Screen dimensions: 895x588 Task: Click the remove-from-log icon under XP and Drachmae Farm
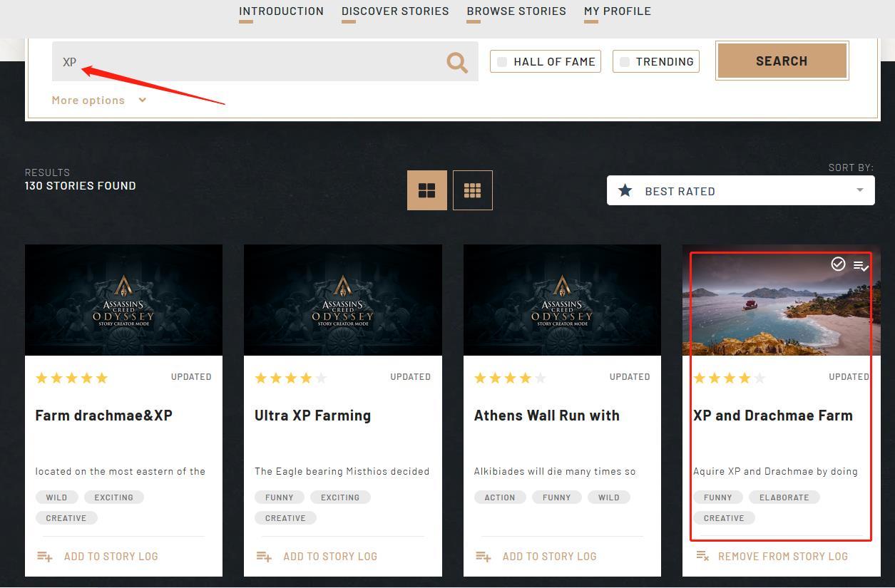point(702,556)
